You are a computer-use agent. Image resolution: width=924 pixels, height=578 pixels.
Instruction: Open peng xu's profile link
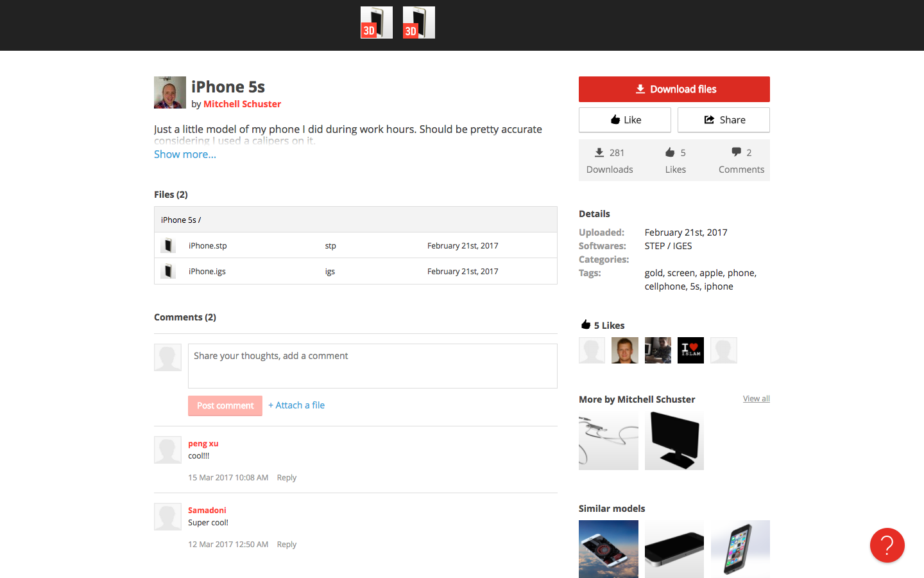[x=203, y=444]
